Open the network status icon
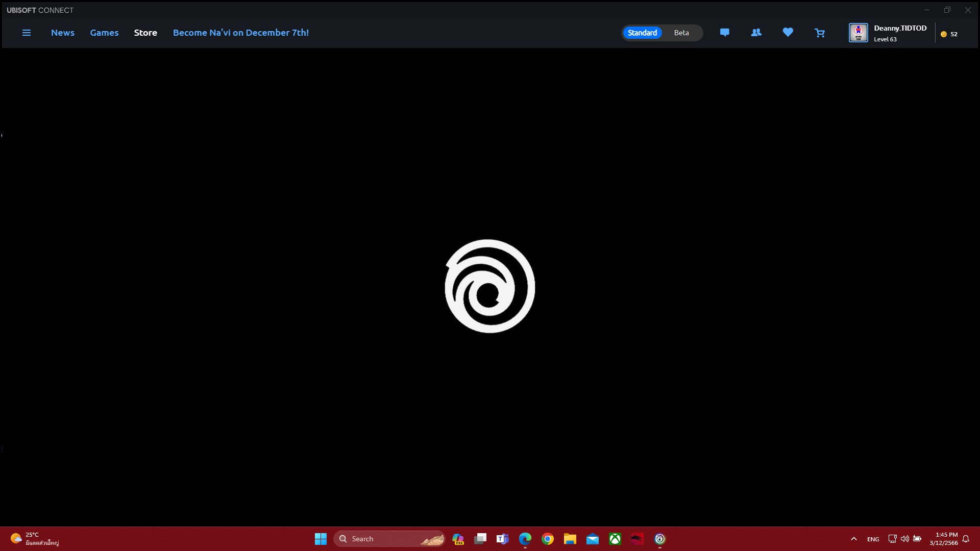This screenshot has height=551, width=980. tap(892, 539)
